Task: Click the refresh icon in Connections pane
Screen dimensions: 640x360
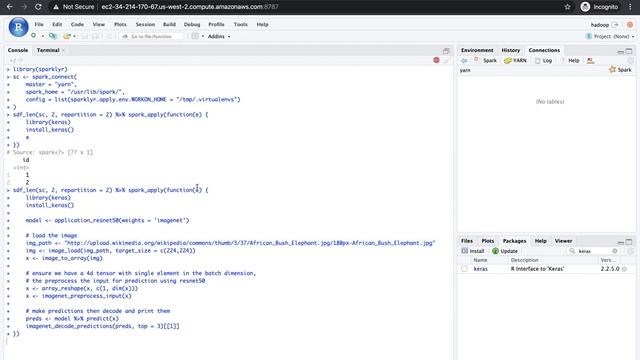Action: click(x=631, y=60)
